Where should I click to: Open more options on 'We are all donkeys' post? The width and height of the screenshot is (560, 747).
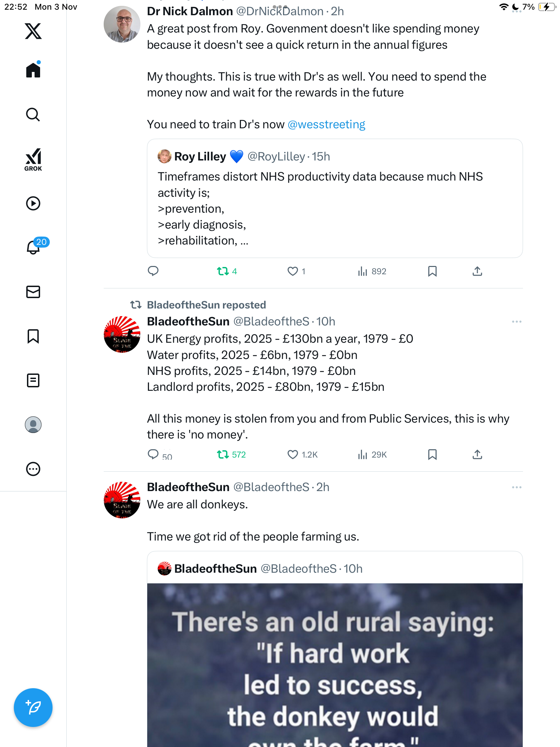click(516, 487)
